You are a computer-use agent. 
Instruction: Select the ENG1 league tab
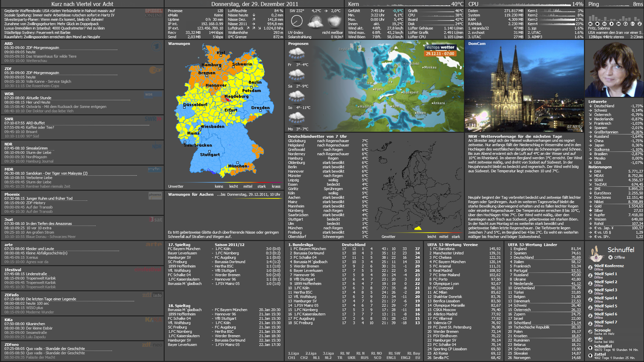coord(391,358)
